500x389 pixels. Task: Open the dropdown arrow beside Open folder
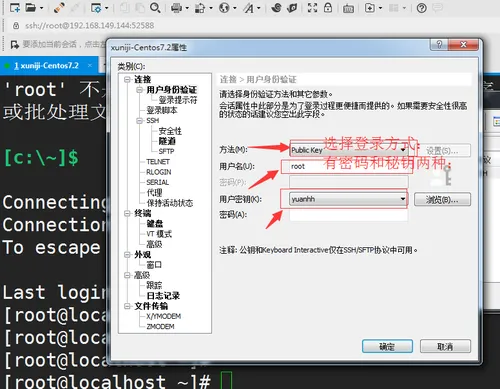[41, 8]
